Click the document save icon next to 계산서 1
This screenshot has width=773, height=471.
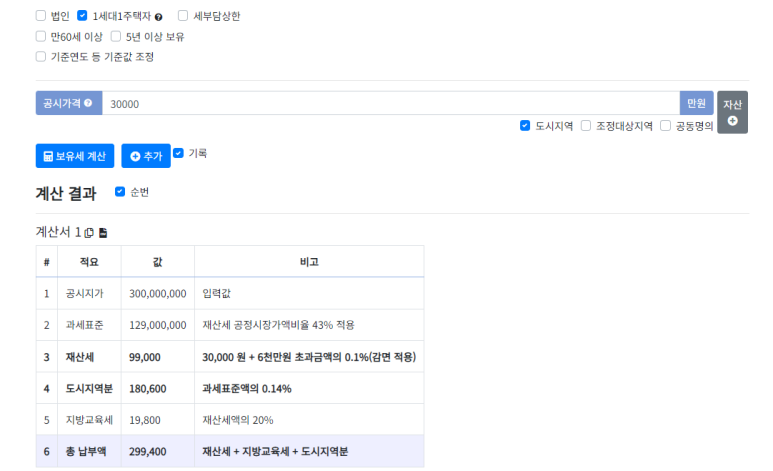[x=103, y=233]
